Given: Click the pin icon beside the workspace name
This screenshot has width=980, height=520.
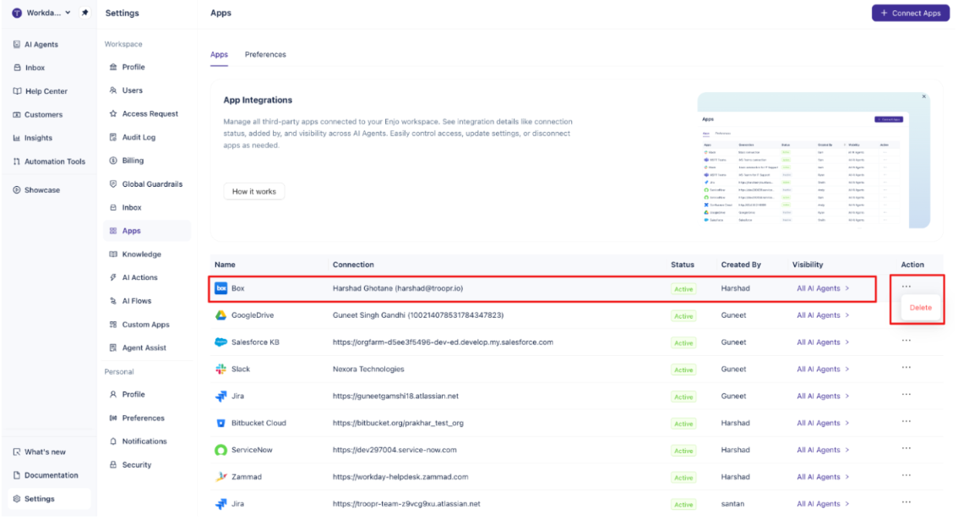Looking at the screenshot, I should [x=85, y=13].
